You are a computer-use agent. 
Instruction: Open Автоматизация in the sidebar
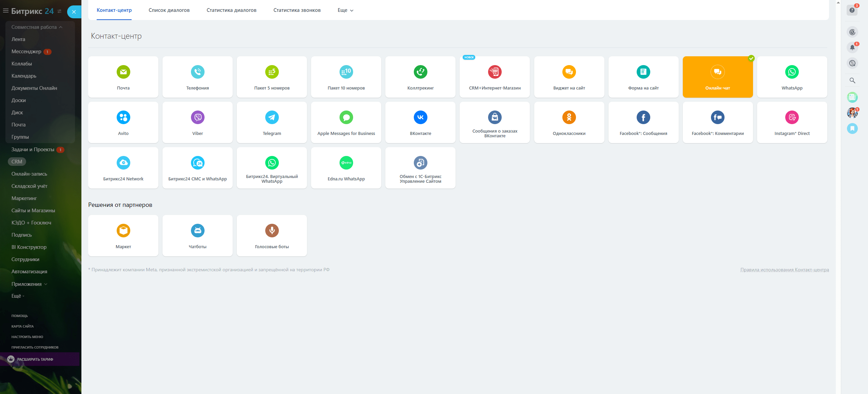pyautogui.click(x=29, y=272)
